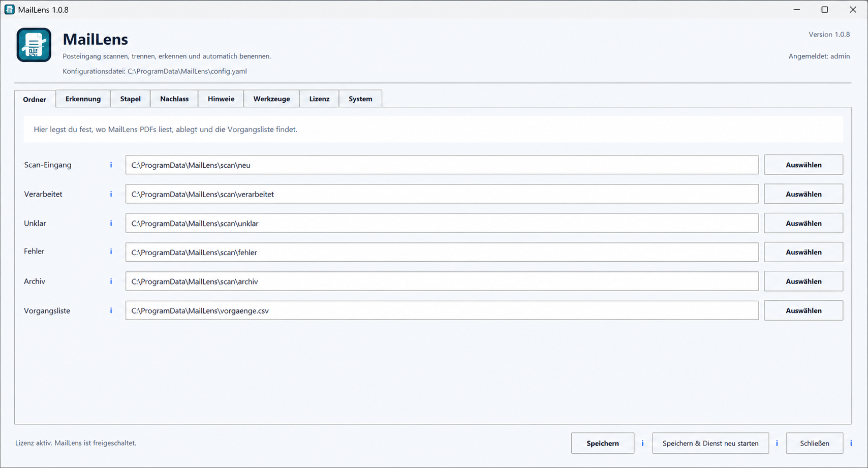Open the Stapel tab
Screen dimensions: 868x468
[130, 99]
